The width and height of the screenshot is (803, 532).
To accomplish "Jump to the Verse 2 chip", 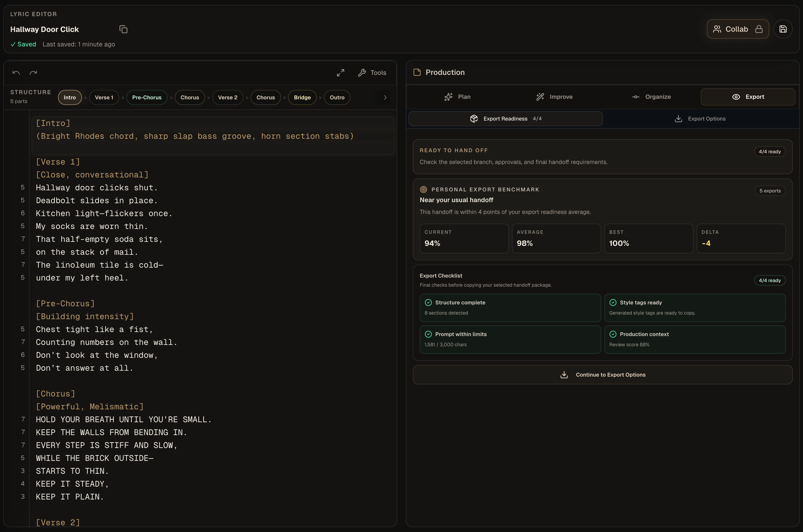I will click(x=228, y=97).
